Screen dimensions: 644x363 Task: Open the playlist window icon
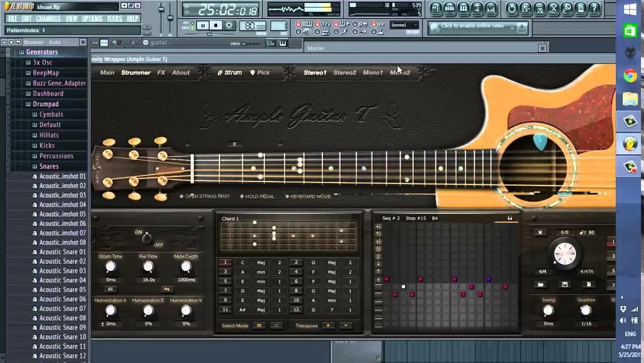click(436, 8)
